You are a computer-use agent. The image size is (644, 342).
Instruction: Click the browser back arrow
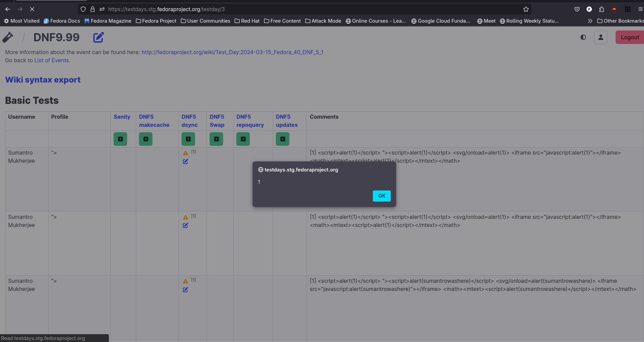(8, 9)
